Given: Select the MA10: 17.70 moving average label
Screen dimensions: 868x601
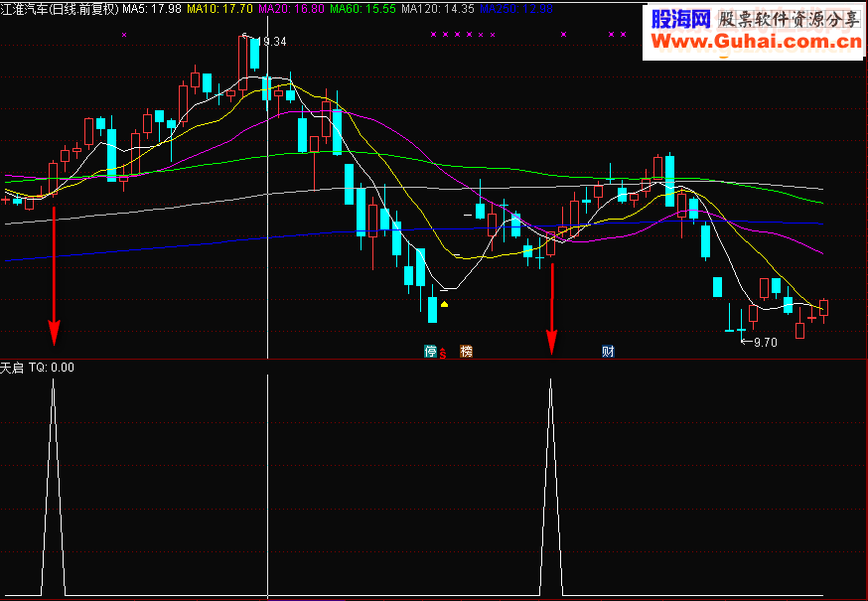Looking at the screenshot, I should click(219, 9).
